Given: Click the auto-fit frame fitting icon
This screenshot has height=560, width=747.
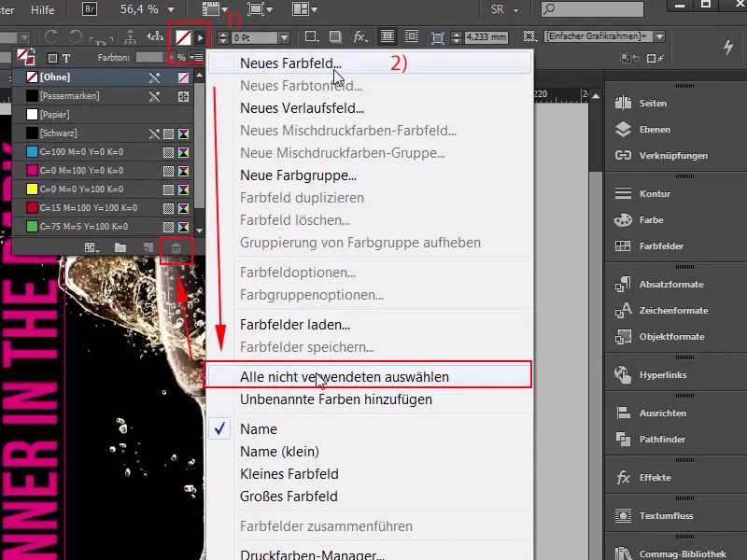Looking at the screenshot, I should tap(437, 37).
